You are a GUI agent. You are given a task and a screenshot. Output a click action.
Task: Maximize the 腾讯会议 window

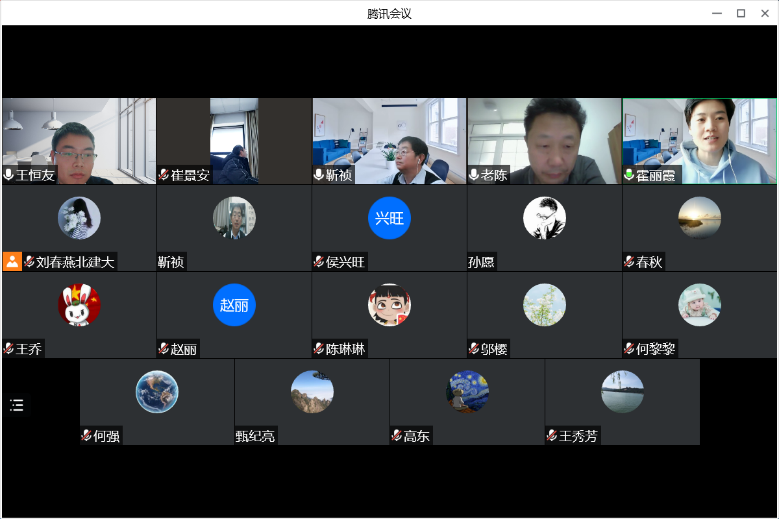coord(740,13)
